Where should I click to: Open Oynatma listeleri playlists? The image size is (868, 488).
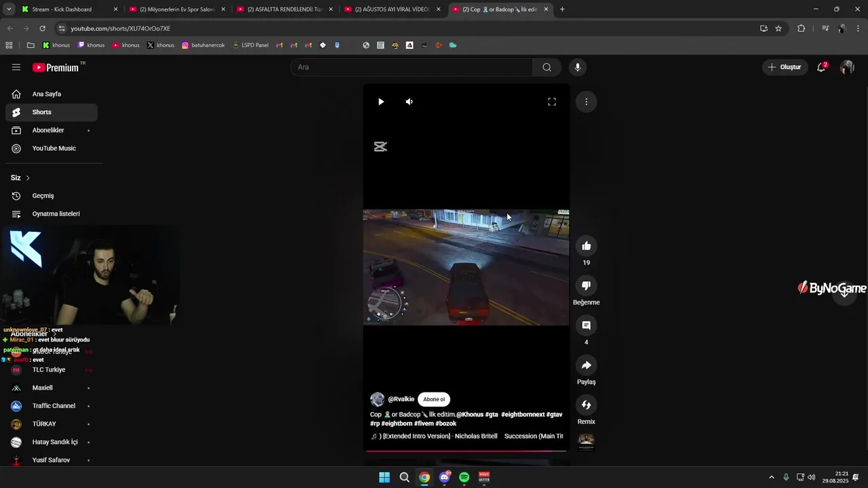(x=52, y=213)
